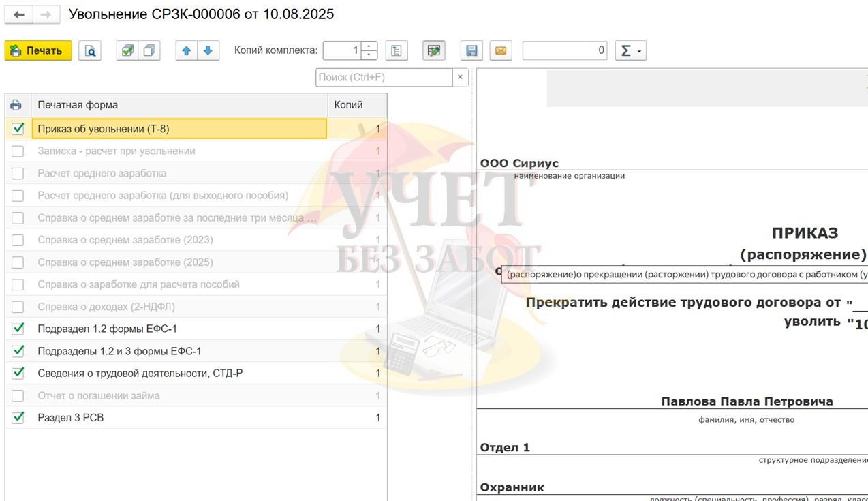Open print preview with the magnifier icon
The width and height of the screenshot is (868, 501).
90,50
